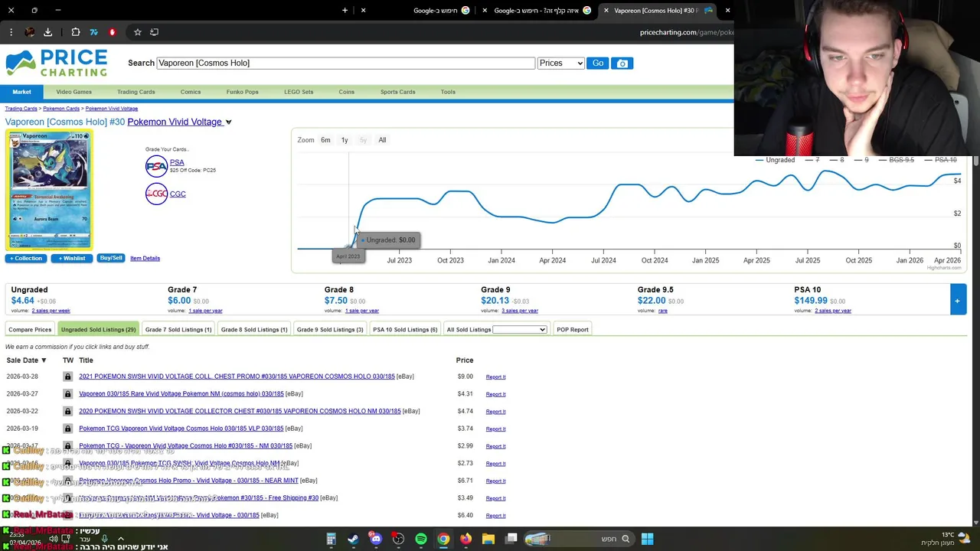The height and width of the screenshot is (551, 980).
Task: Toggle the grade 9 series in chart legend
Action: 861,160
